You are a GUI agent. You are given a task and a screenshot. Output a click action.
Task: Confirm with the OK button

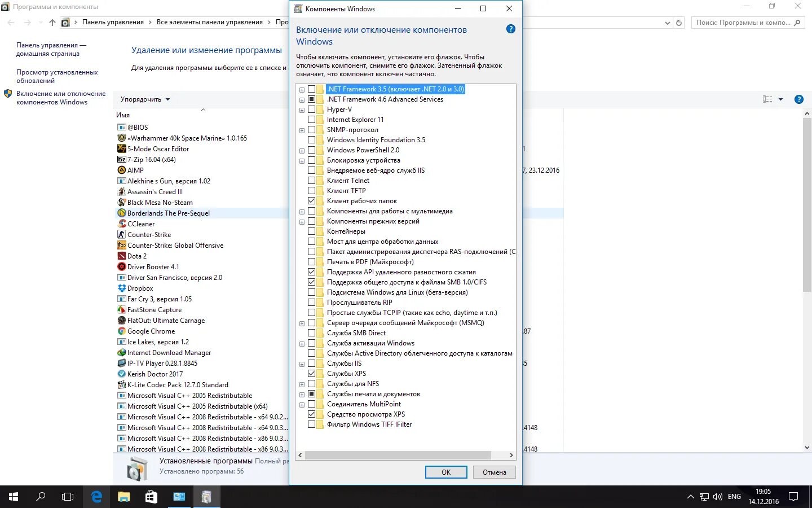pos(446,472)
